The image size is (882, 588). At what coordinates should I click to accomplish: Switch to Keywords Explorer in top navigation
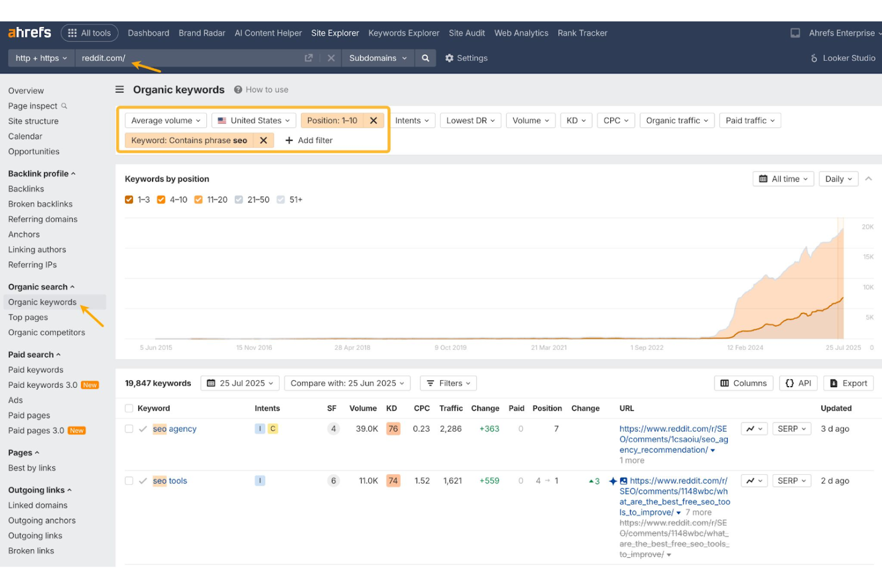tap(403, 33)
